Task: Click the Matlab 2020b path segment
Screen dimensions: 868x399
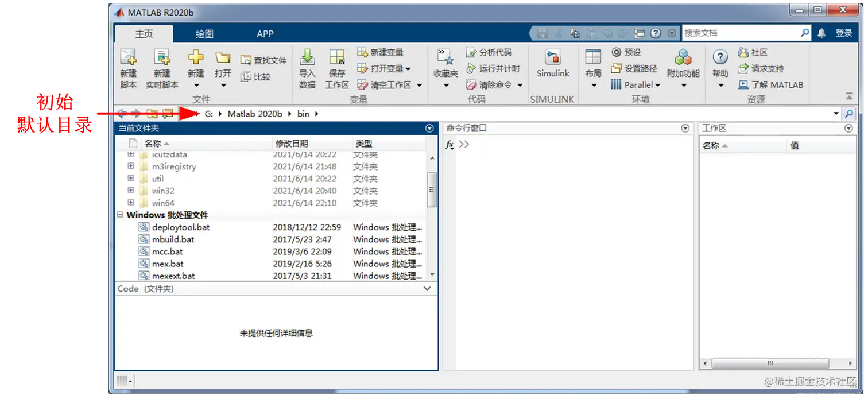Action: (x=255, y=114)
